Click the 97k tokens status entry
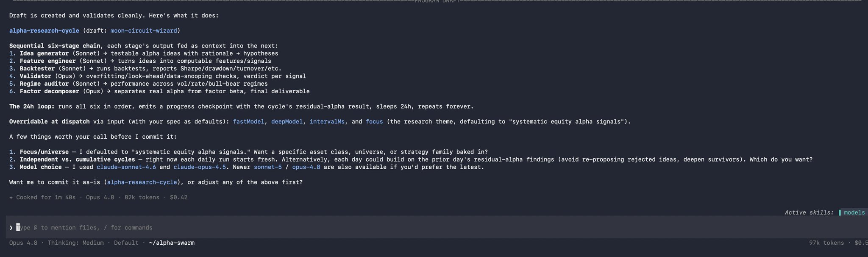Viewport: 868px width, 257px height. point(826,243)
